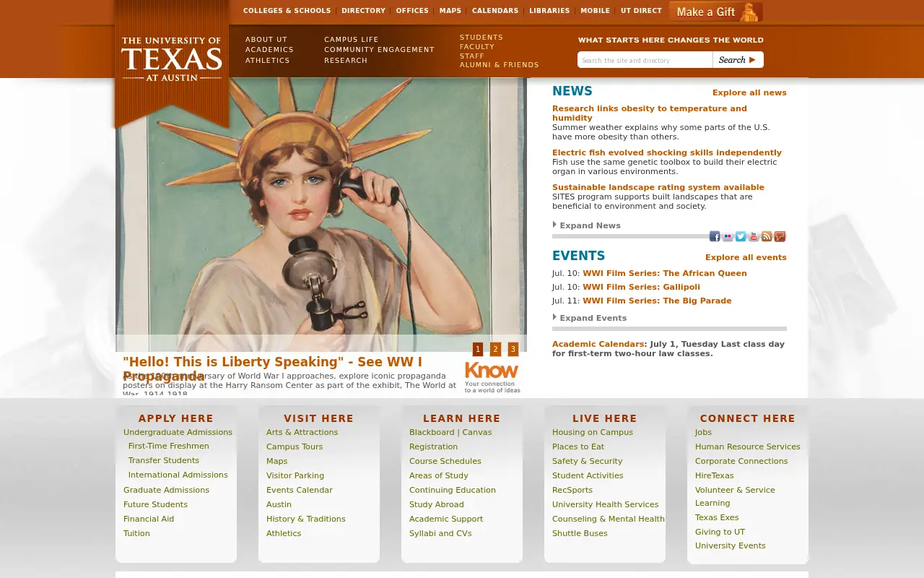Screen dimensions: 924x578
Task: Open the Campus Life navigation item
Action: (x=351, y=40)
